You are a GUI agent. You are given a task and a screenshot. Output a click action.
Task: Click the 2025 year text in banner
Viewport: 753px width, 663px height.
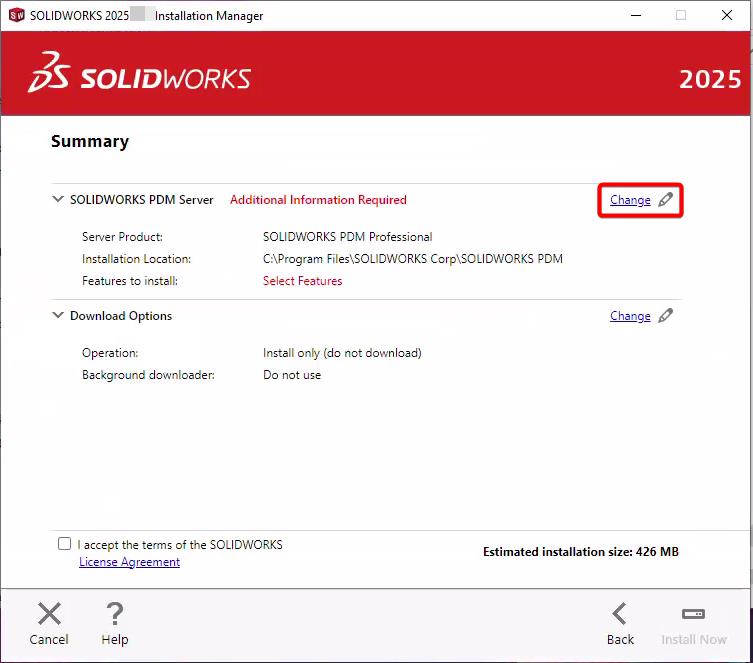click(710, 79)
